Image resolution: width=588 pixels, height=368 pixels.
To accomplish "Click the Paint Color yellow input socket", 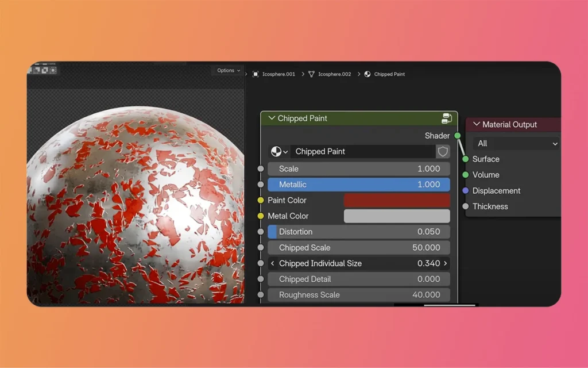I will click(261, 200).
